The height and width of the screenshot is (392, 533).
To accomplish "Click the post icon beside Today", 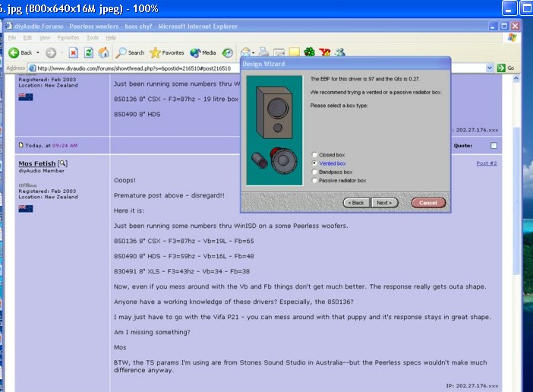I will coord(20,145).
